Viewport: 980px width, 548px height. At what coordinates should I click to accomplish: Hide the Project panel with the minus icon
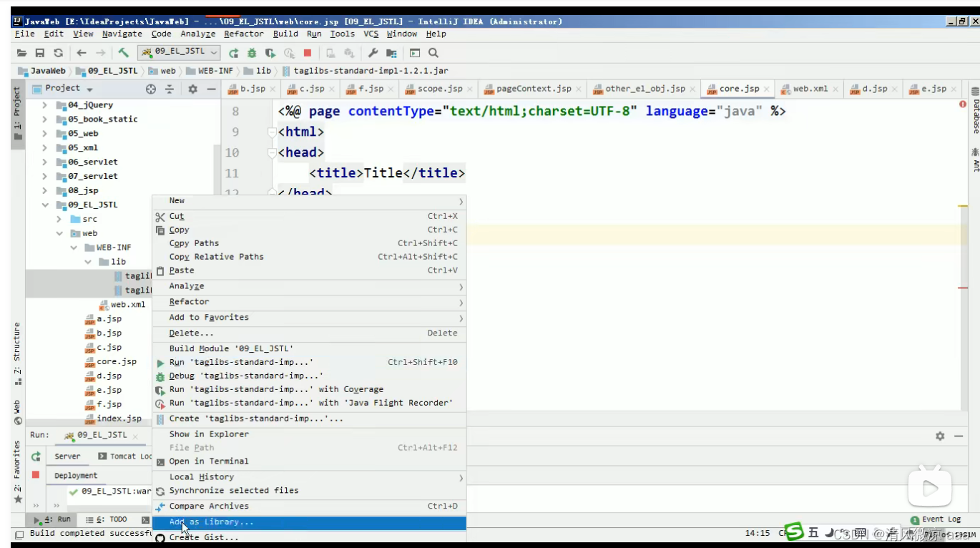coord(211,89)
